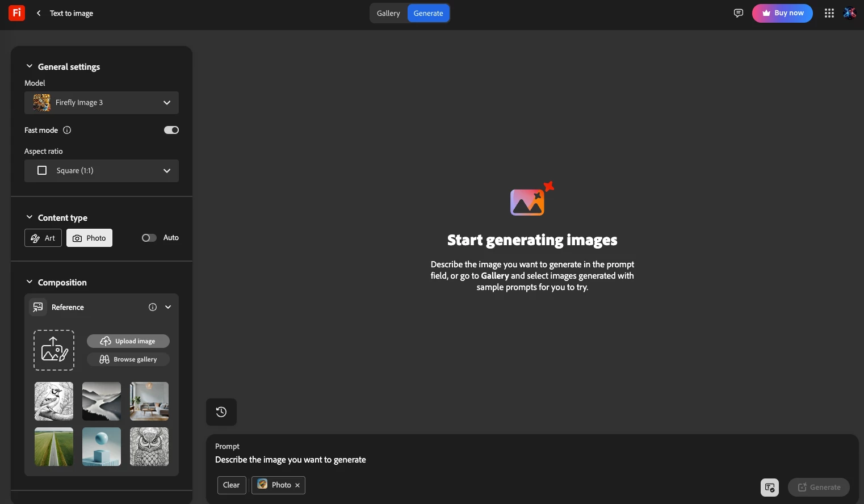864x504 pixels.
Task: Select the living room interior thumbnail
Action: point(149,401)
